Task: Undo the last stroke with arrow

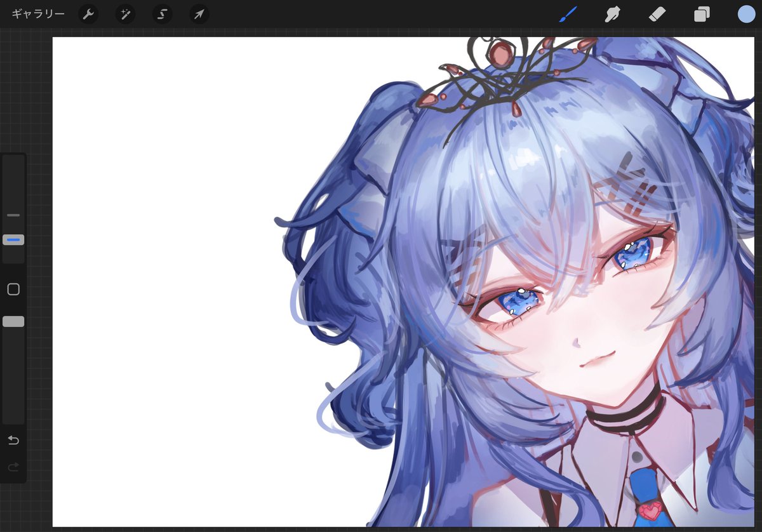Action: pos(13,441)
